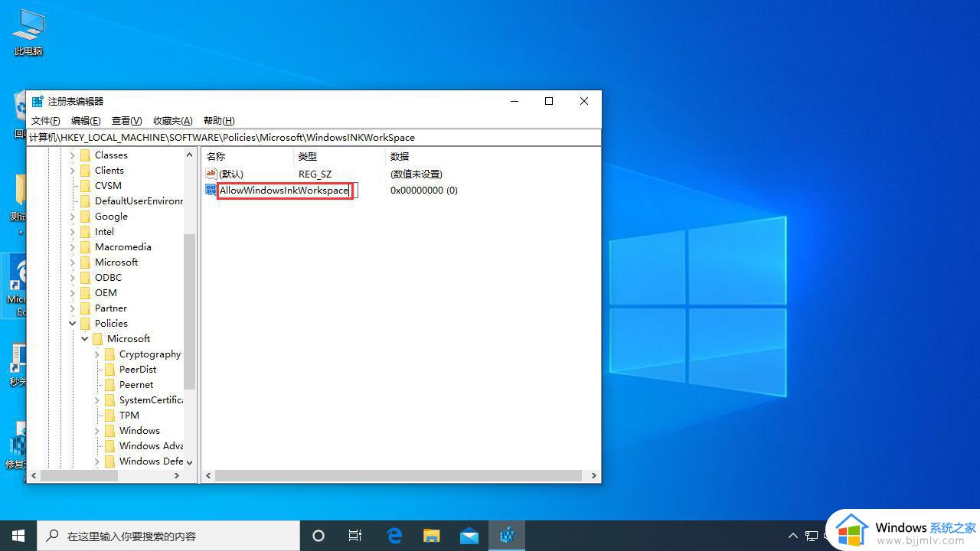Select the Cryptography tree item

(x=150, y=354)
